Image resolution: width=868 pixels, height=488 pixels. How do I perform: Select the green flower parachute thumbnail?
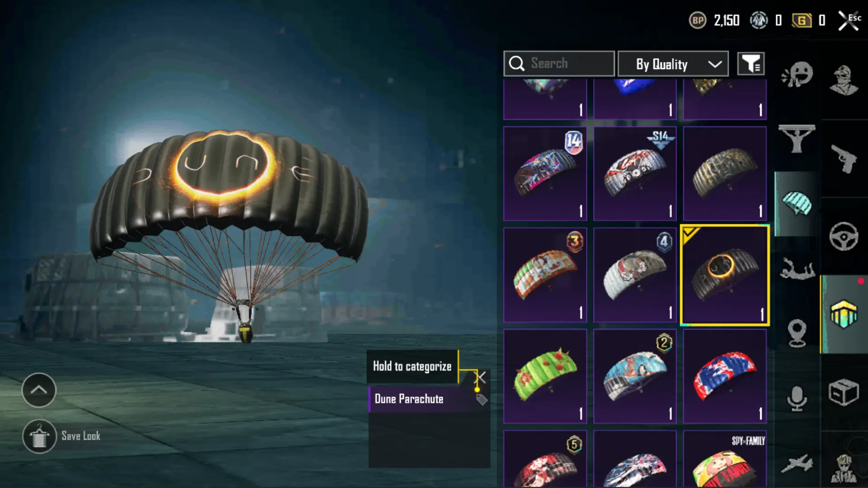click(545, 376)
